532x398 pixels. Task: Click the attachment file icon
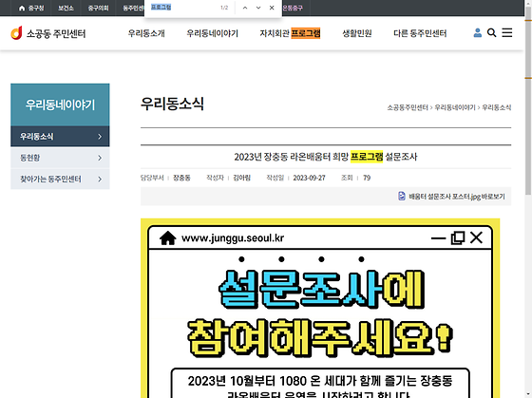[402, 196]
